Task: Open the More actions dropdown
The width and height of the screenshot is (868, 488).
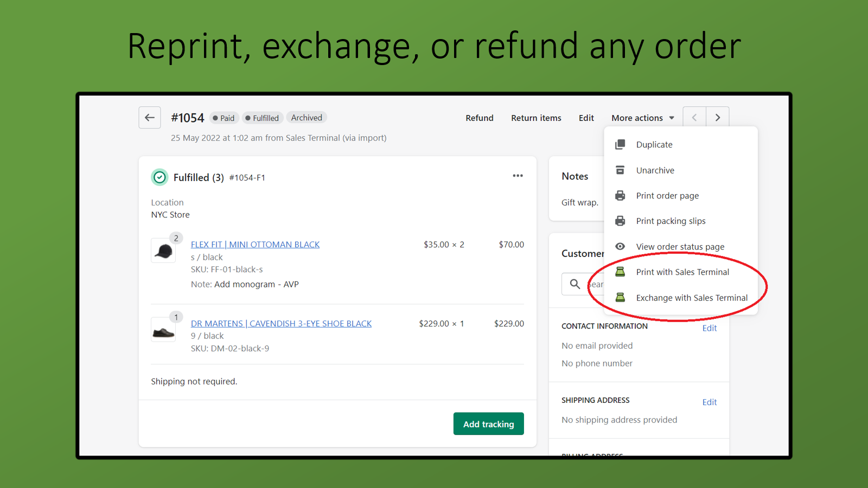Action: click(642, 118)
